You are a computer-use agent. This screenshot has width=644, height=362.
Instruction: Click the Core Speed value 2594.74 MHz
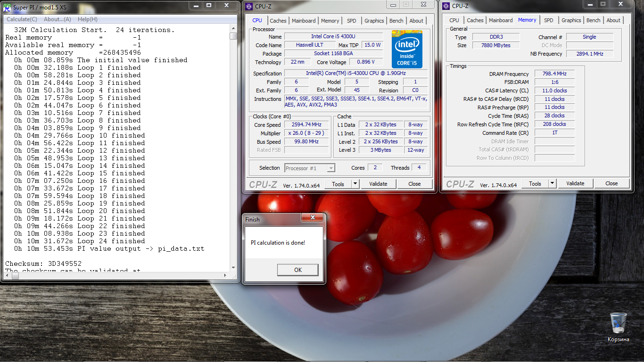coord(306,125)
